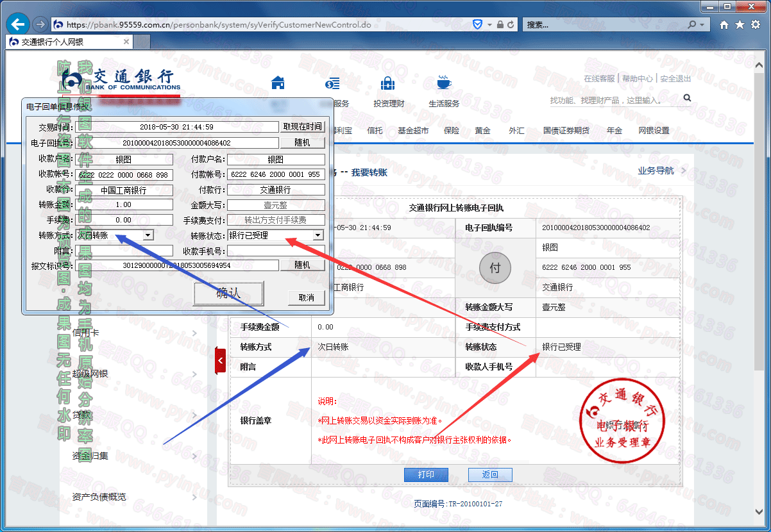
Task: Click the 付款帐号 input in the dialog
Action: [276, 175]
